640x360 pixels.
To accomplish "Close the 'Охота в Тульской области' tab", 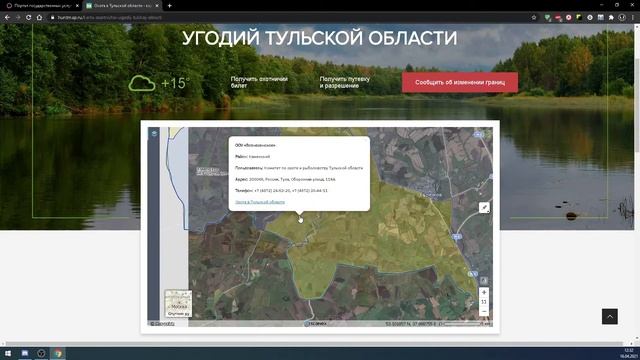I will coord(157,6).
